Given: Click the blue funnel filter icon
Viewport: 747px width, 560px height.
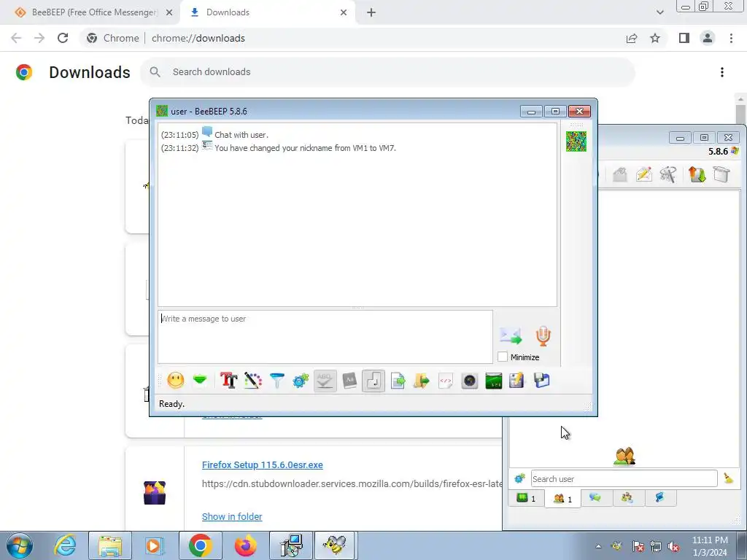Looking at the screenshot, I should [276, 381].
